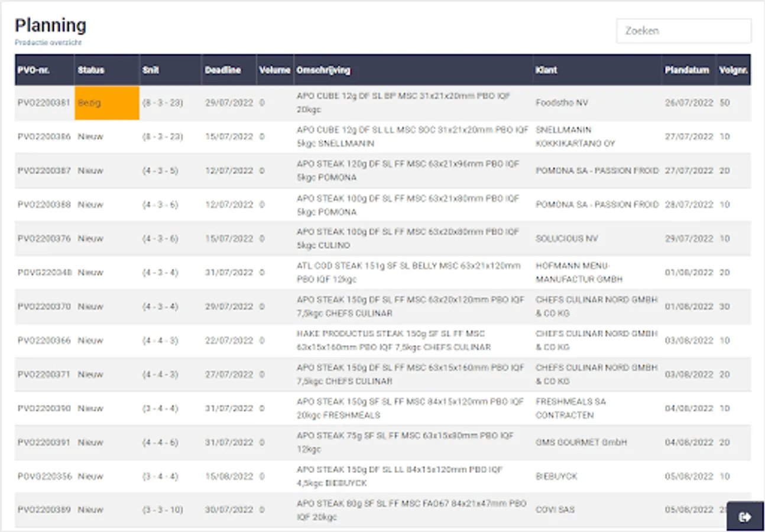Viewport: 765px width, 532px height.
Task: Select order PVO2200371
Action: (x=44, y=375)
